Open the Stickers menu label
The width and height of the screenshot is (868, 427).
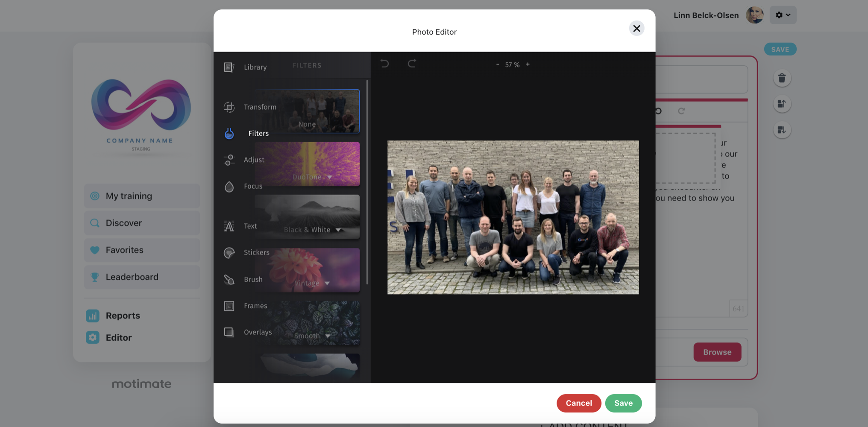257,252
